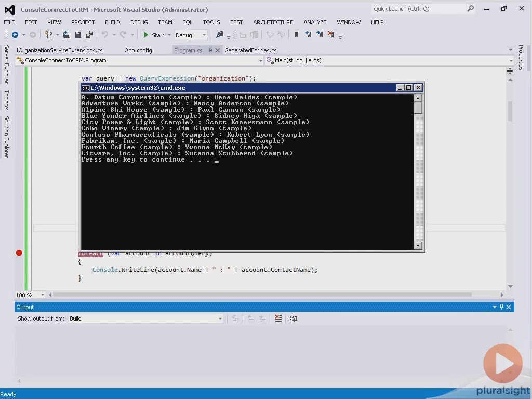532x399 pixels.
Task: Click the Comment Out Selection icon
Action: [270, 35]
